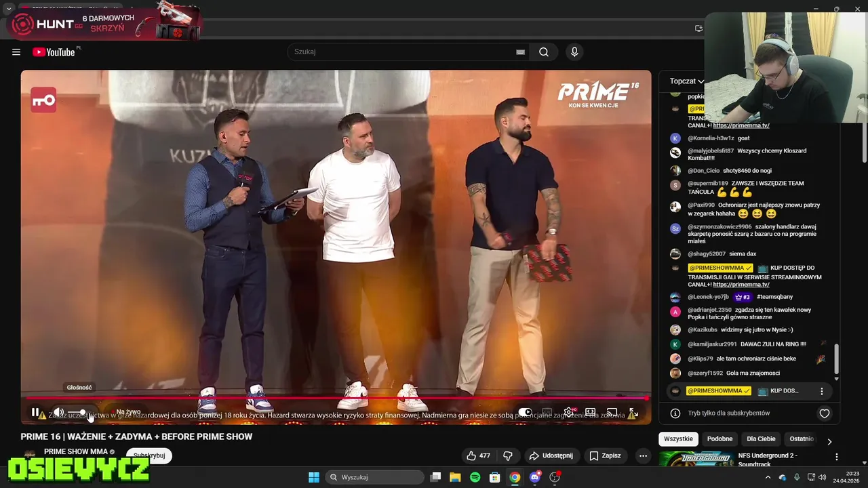Click username @Leonek-yo7jb in chat

pyautogui.click(x=708, y=297)
